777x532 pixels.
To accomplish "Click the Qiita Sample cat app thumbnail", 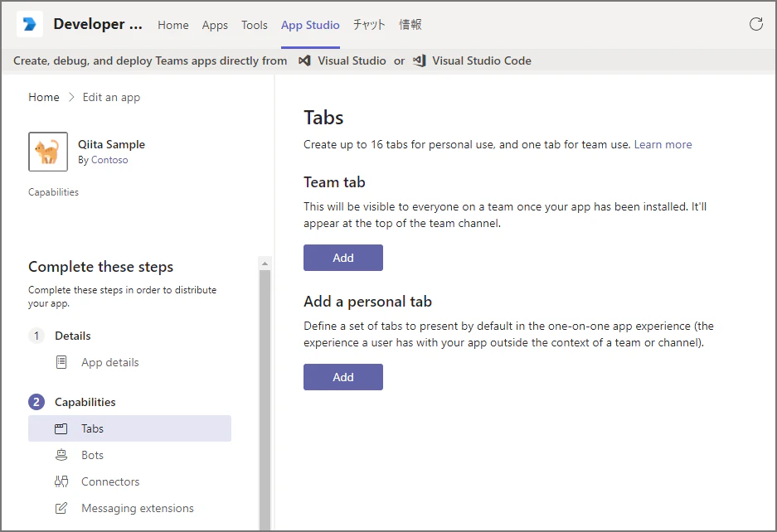I will pyautogui.click(x=48, y=152).
